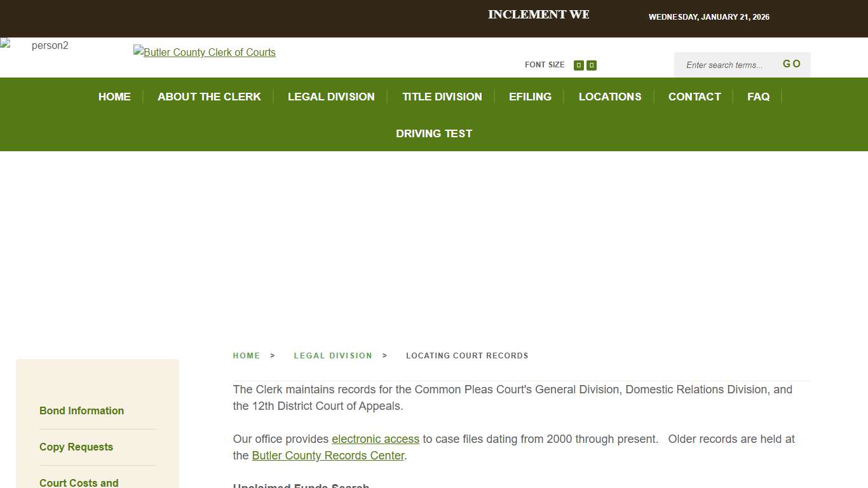Open the ABOUT THE CLERK dropdown menu
868x488 pixels.
209,97
